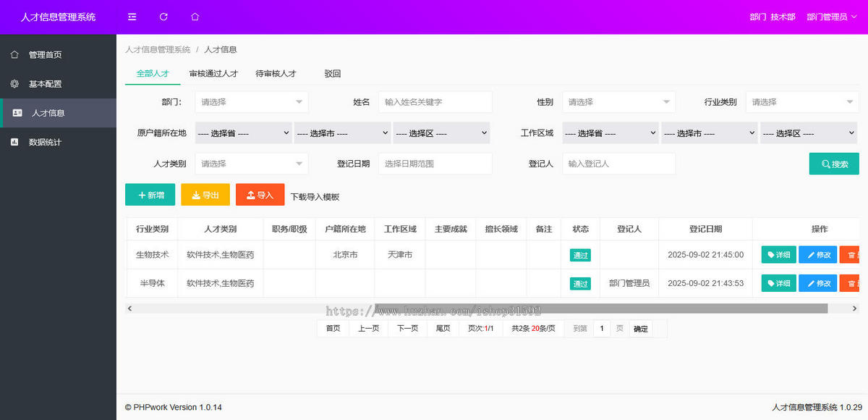Switch to the 审核通过人才 tab

(213, 73)
